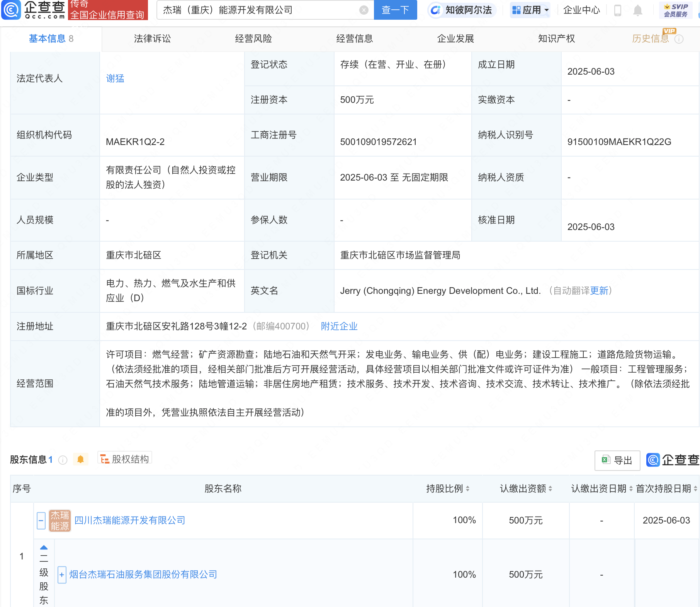Open the 应用 dropdown menu
Screen dimensions: 700x607
tap(530, 10)
